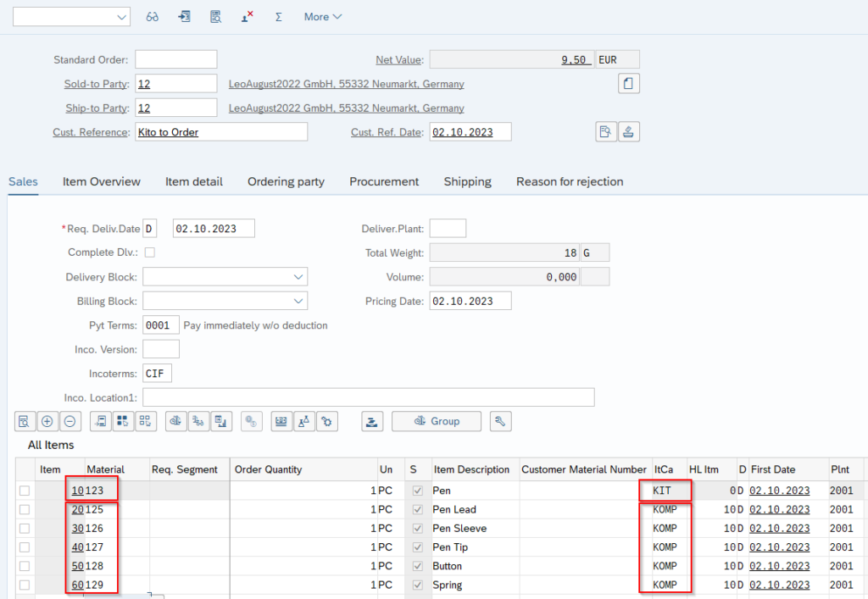Open the Ship-to Party address link
868x599 pixels.
(x=347, y=108)
